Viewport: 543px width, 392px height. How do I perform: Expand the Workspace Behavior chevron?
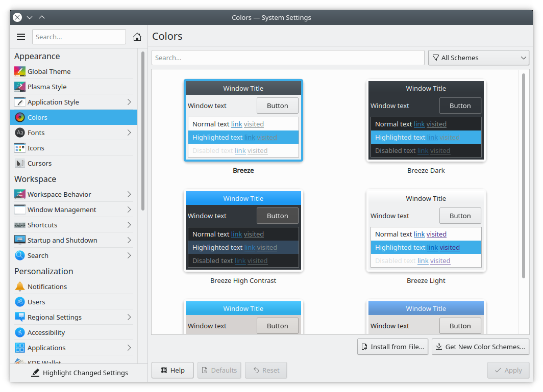129,194
